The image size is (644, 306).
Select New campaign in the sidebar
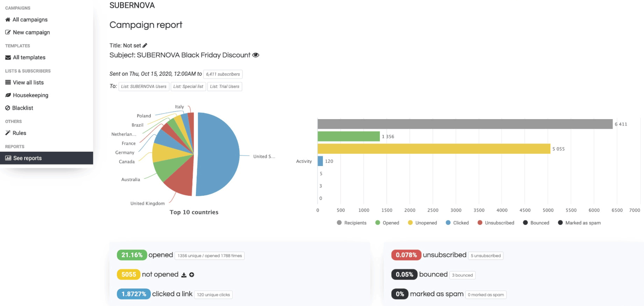click(x=28, y=32)
